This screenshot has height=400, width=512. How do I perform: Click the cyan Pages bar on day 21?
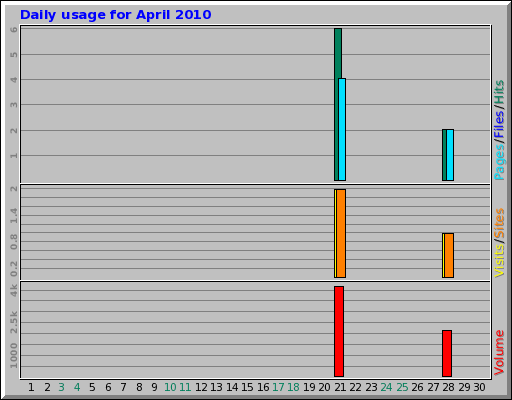[342, 130]
